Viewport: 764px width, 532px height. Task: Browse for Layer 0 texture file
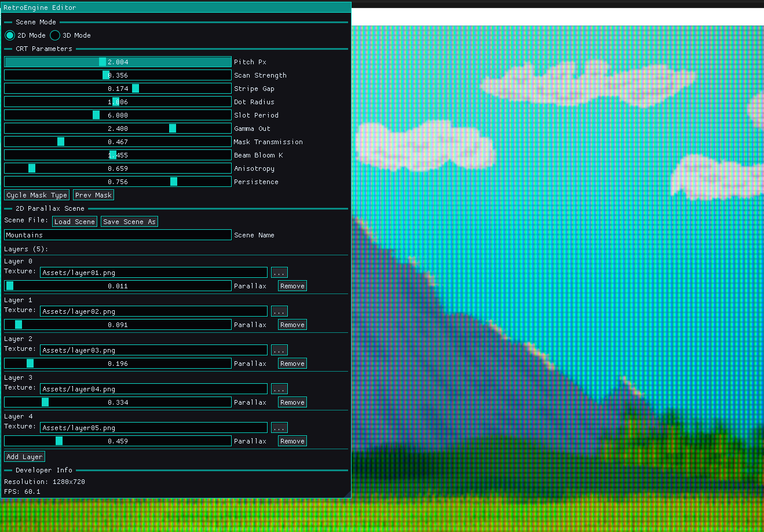pyautogui.click(x=279, y=272)
